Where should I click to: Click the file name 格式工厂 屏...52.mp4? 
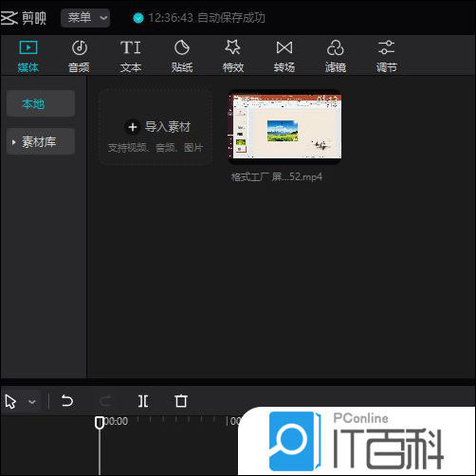(277, 176)
